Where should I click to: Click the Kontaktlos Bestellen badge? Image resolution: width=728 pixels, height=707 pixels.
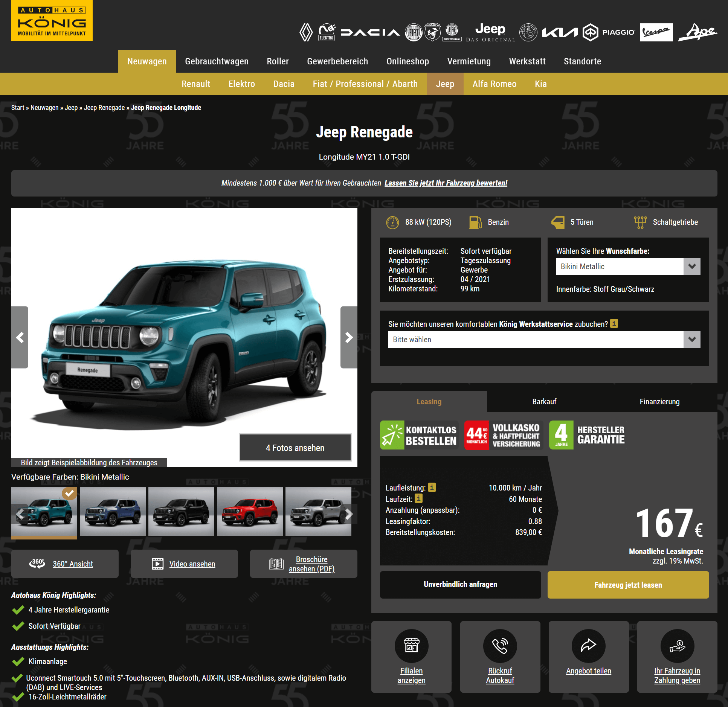pos(419,435)
